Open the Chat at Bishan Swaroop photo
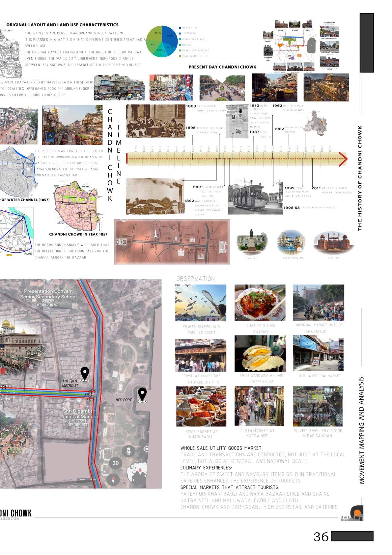 (260, 303)
